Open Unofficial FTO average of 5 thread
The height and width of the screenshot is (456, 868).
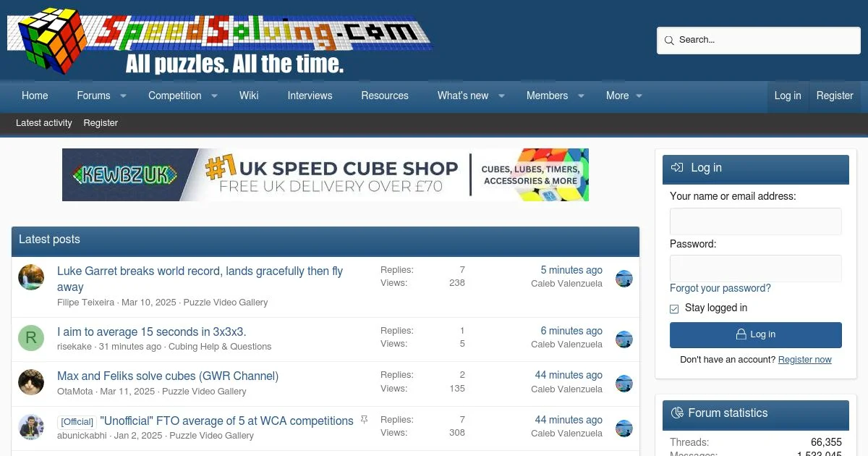(227, 421)
